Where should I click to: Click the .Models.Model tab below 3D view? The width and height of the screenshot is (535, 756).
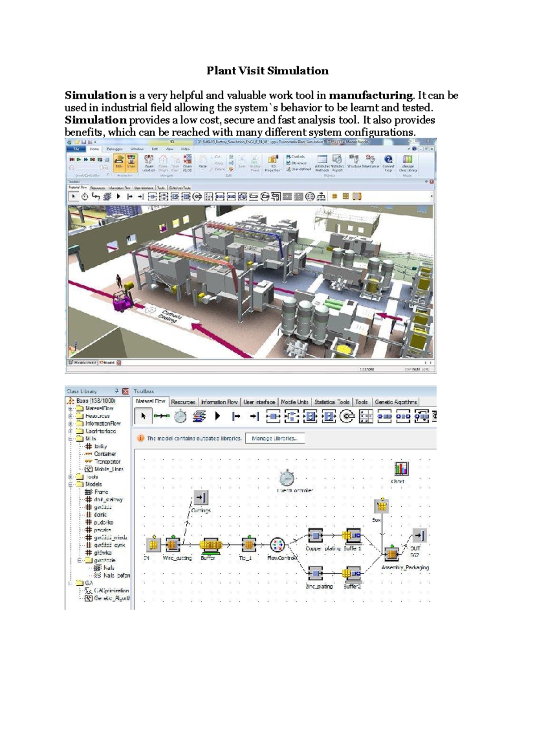82,363
